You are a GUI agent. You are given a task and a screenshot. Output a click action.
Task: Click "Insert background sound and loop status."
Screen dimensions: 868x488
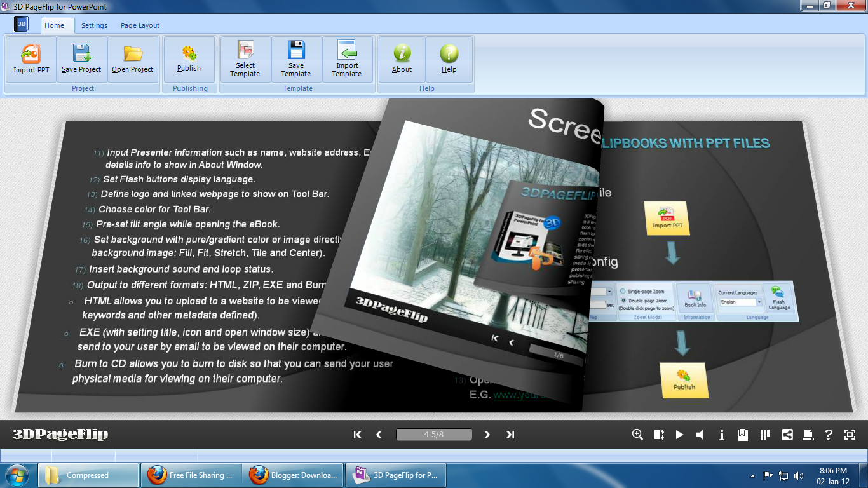(181, 269)
